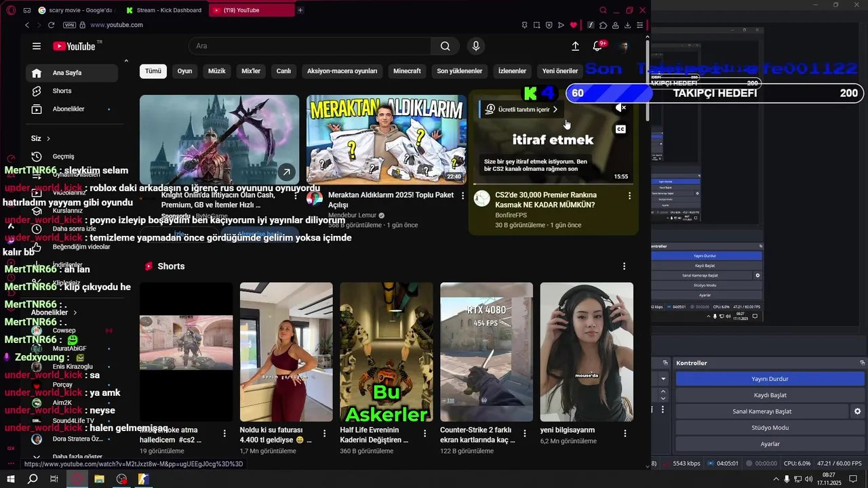Open the OBS three-dot menu left of Sanal Kamerayı Başlat
Viewport: 868px width, 488px height.
point(663,410)
